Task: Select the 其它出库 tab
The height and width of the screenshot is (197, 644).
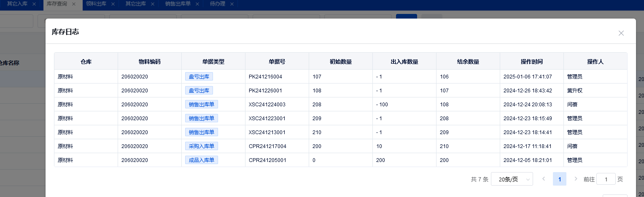Action: click(x=136, y=4)
